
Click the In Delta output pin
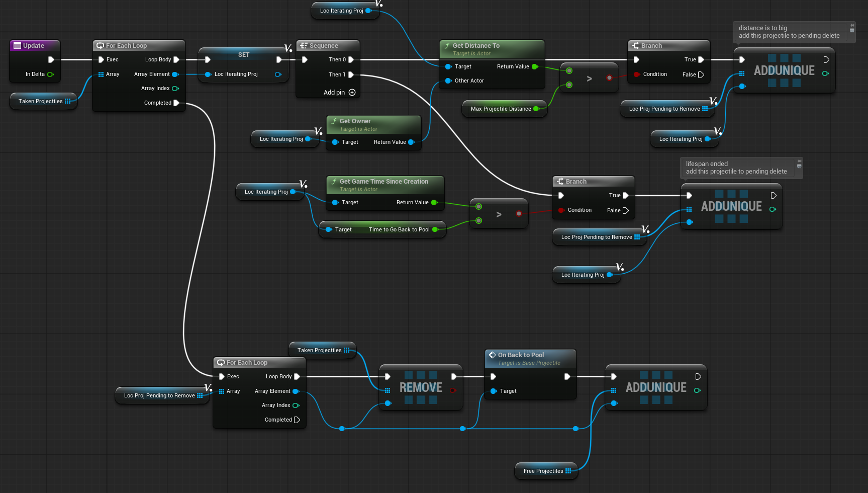[x=50, y=74]
